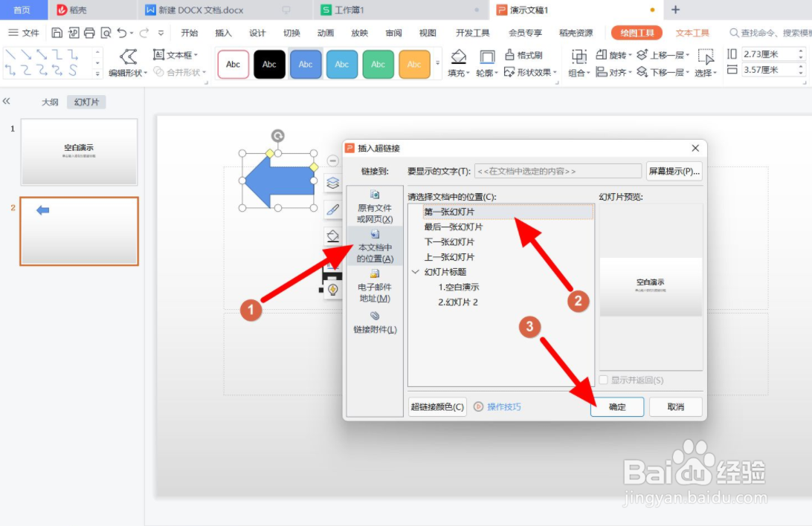Select 电子邮件地址 link option
The width and height of the screenshot is (812, 526).
click(375, 286)
